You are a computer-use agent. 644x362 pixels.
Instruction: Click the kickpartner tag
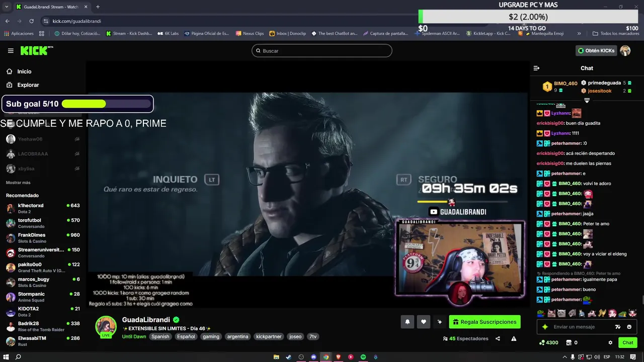pos(269,336)
